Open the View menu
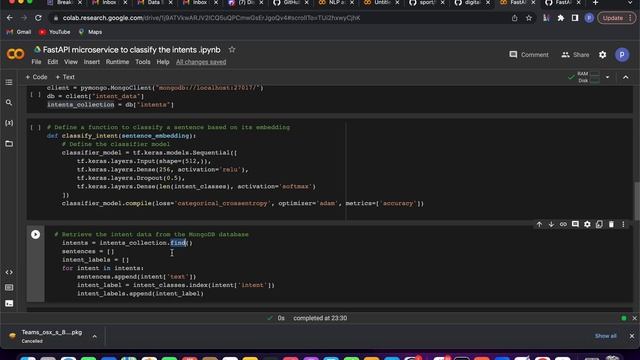The image size is (640, 360). [x=71, y=62]
